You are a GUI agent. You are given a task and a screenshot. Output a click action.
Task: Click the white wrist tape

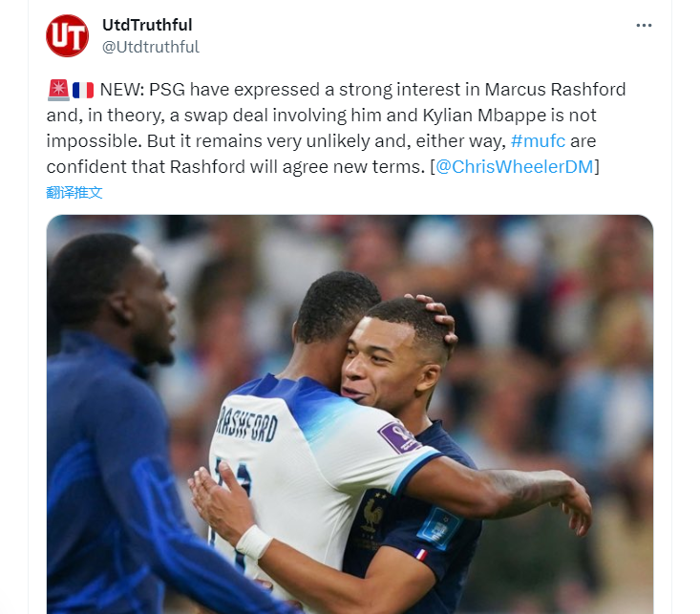[254, 541]
